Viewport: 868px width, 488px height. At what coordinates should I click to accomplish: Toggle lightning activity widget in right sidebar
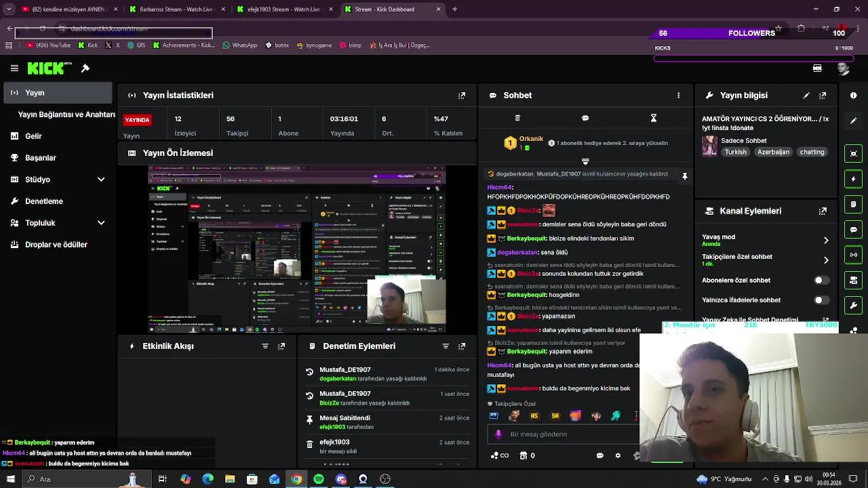(x=854, y=179)
